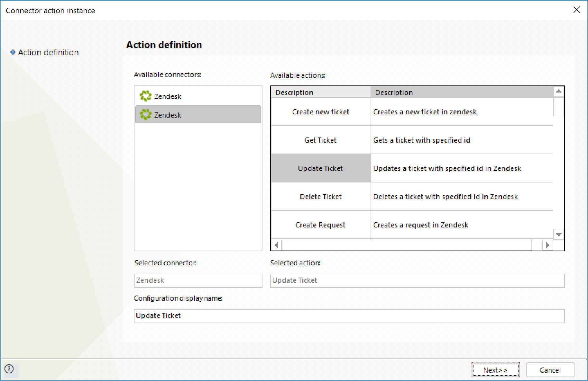588x381 pixels.
Task: Click the actions list scroll up arrow
Action: 559,92
